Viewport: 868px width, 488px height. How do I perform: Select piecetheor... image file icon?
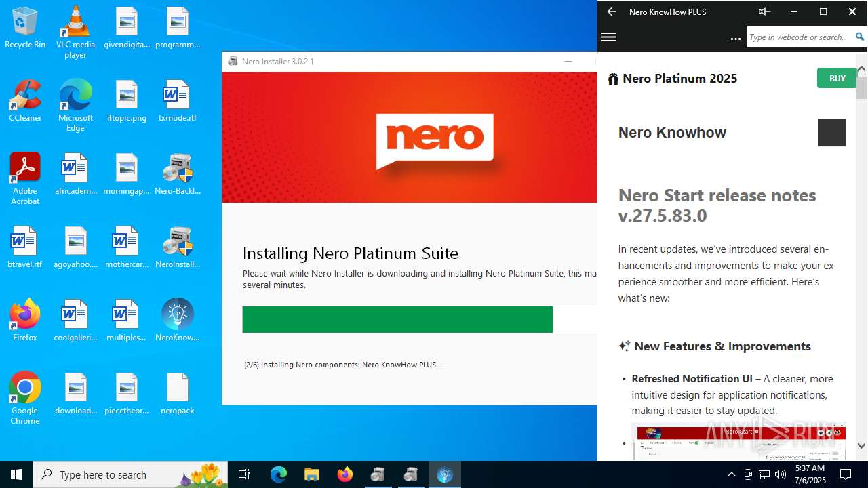(x=127, y=394)
